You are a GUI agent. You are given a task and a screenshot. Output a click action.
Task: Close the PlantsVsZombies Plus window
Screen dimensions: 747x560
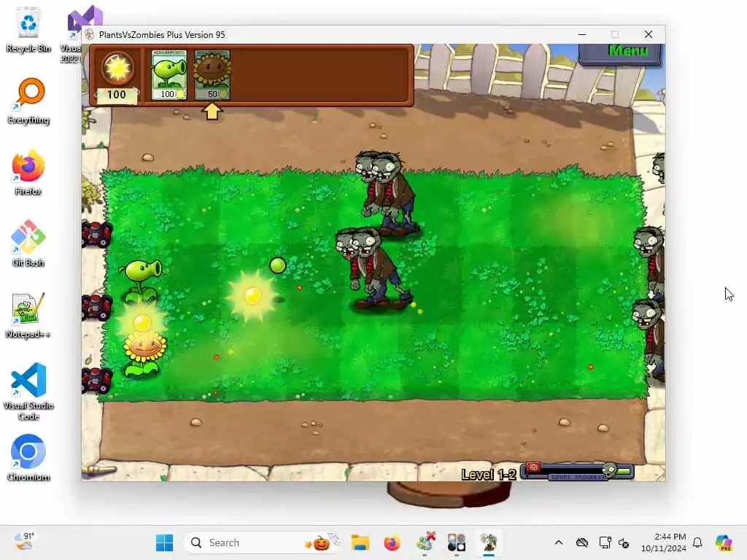pos(649,34)
